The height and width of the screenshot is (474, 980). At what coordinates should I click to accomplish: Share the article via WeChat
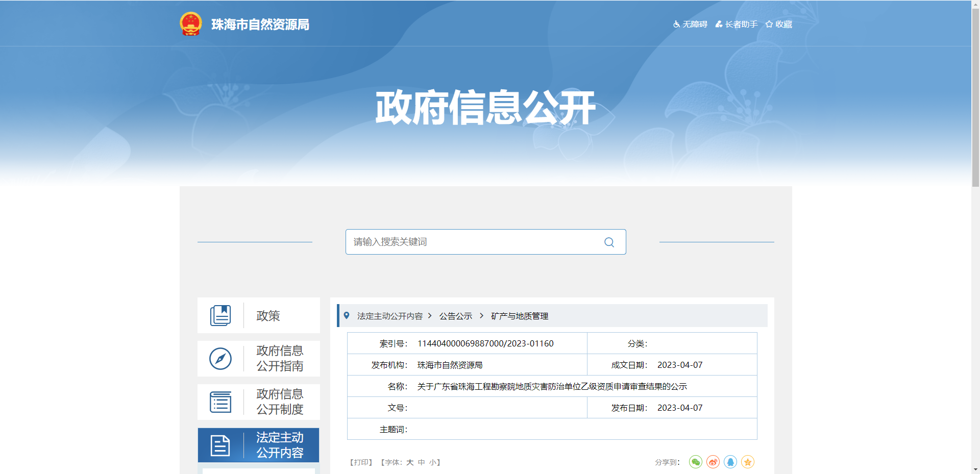pyautogui.click(x=695, y=462)
